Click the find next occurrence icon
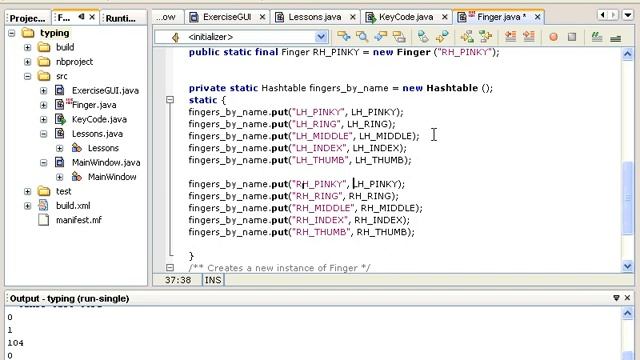The width and height of the screenshot is (640, 360). point(399,37)
